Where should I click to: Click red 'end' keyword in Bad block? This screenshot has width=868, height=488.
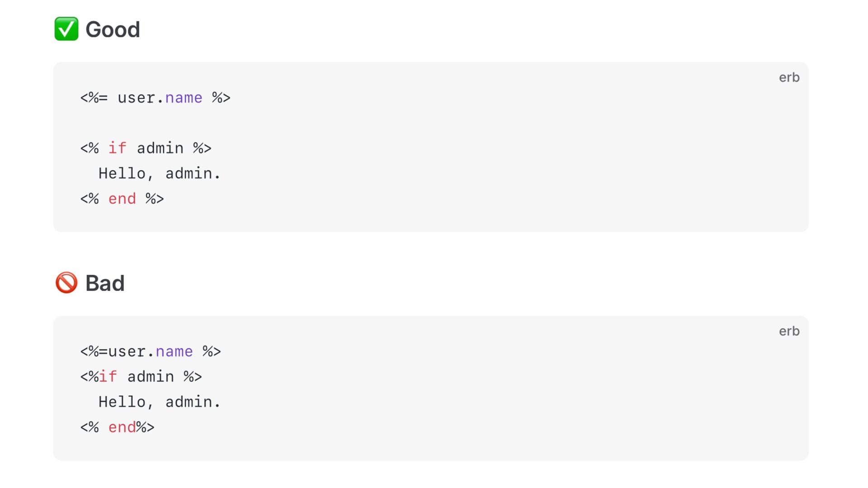(x=122, y=427)
